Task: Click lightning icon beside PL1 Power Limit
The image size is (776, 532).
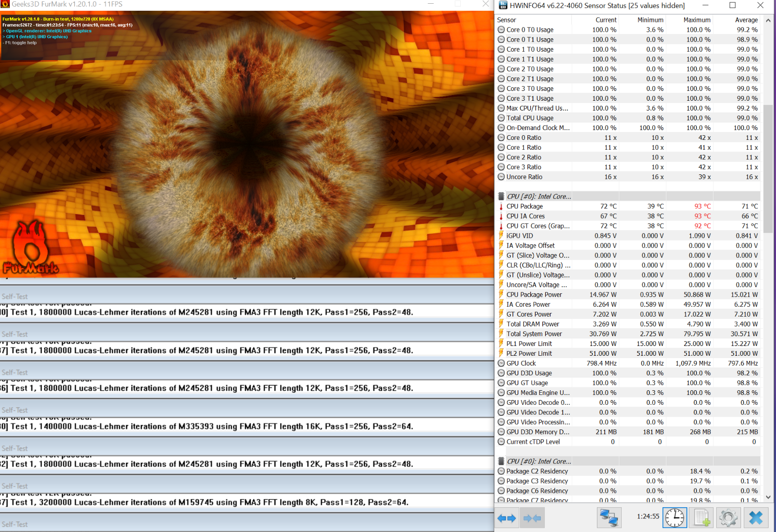Action: (x=501, y=343)
